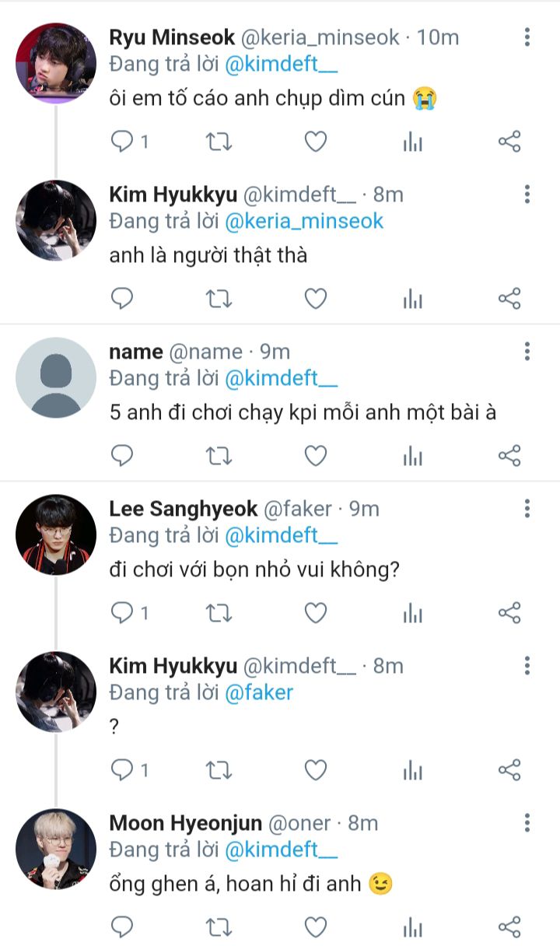560x946 pixels.
Task: Open the @keria_minseok mention link
Action: 304,221
